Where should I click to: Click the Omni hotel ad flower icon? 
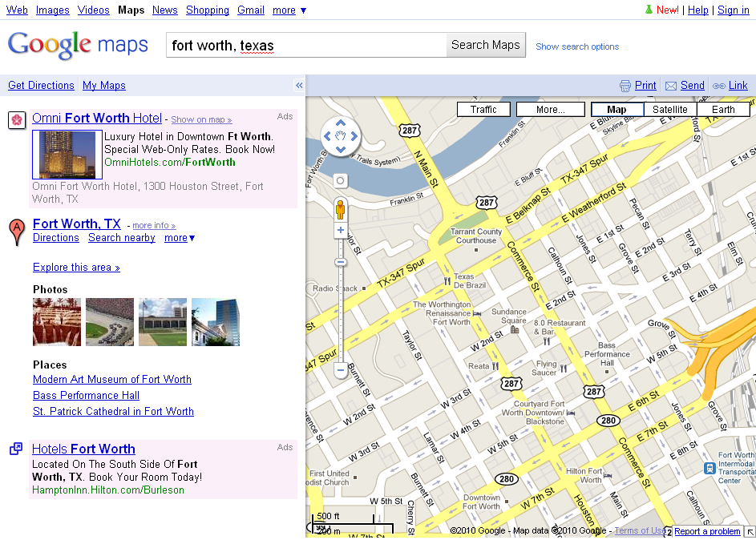coord(16,119)
